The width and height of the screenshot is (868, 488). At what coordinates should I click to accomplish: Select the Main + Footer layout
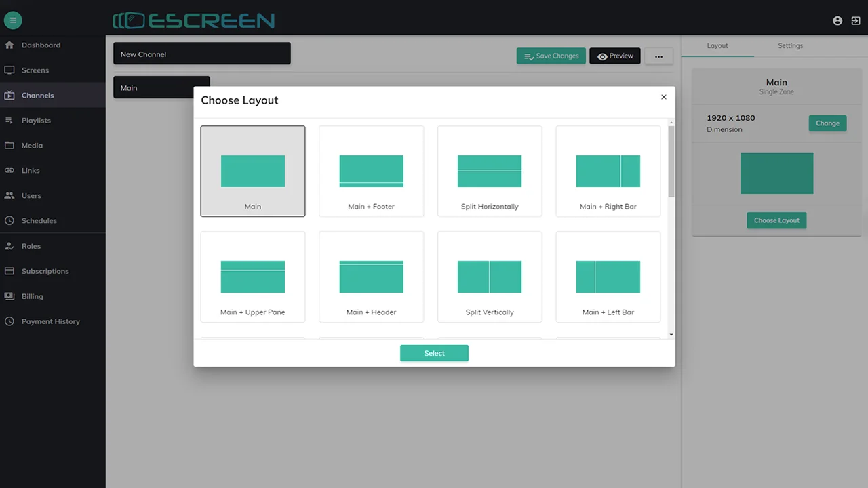pos(372,171)
